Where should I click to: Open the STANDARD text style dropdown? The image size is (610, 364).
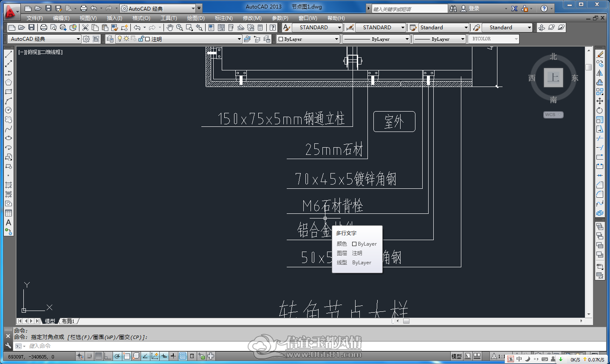(x=339, y=28)
